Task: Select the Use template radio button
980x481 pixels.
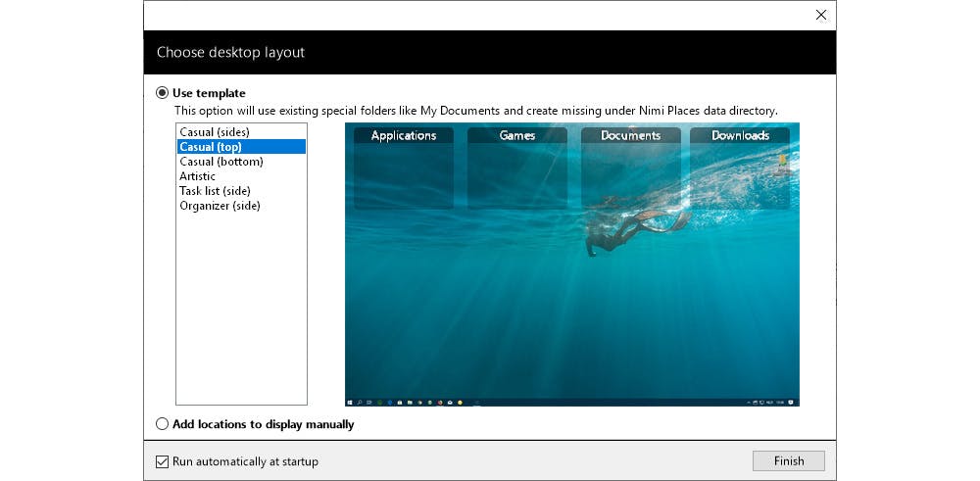Action: (163, 93)
